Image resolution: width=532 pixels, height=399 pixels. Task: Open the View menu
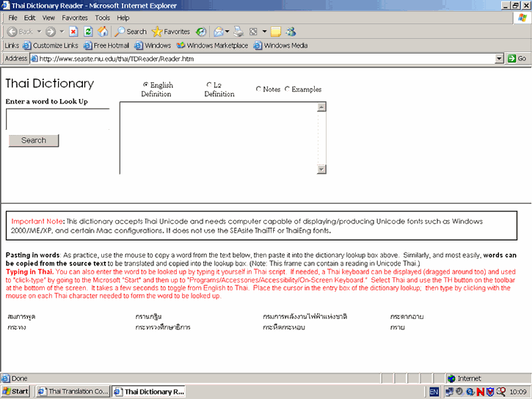[48, 18]
